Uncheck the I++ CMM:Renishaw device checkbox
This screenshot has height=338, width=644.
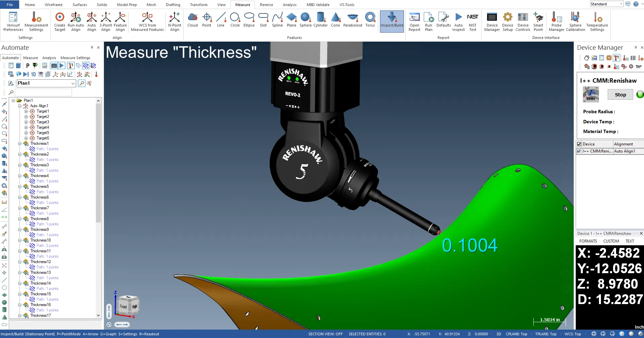(x=579, y=151)
